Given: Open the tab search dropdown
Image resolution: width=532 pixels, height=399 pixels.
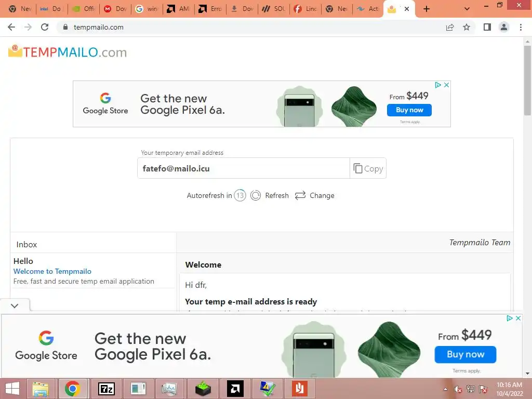Looking at the screenshot, I should click(467, 9).
